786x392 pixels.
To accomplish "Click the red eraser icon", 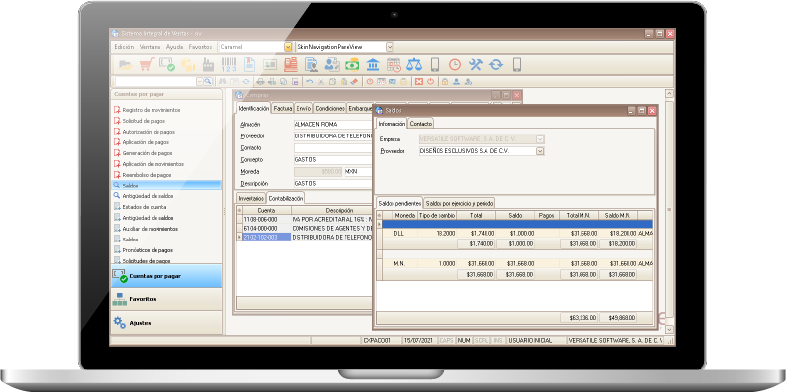I will tap(355, 81).
